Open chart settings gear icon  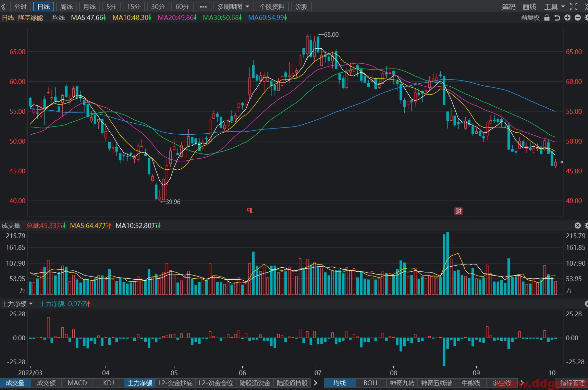click(586, 17)
